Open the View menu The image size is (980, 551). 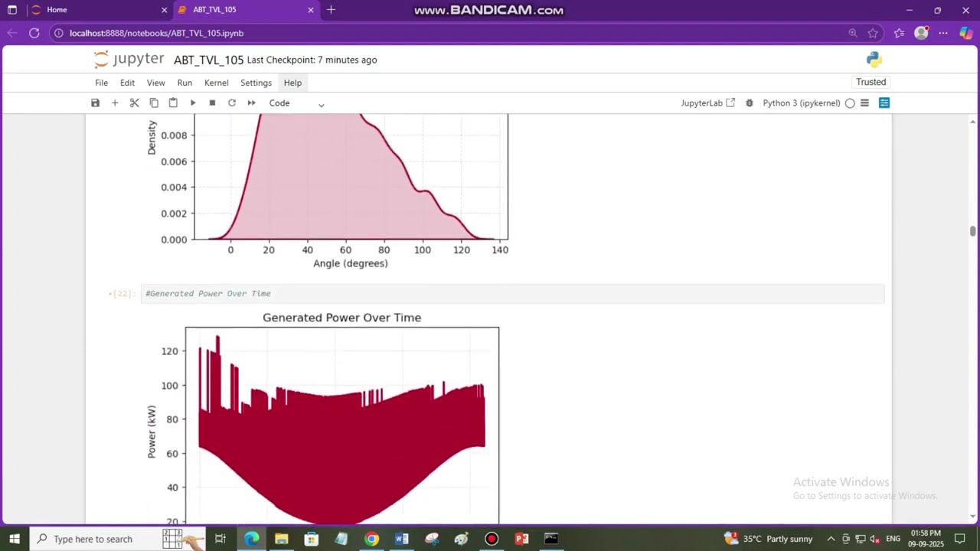155,83
